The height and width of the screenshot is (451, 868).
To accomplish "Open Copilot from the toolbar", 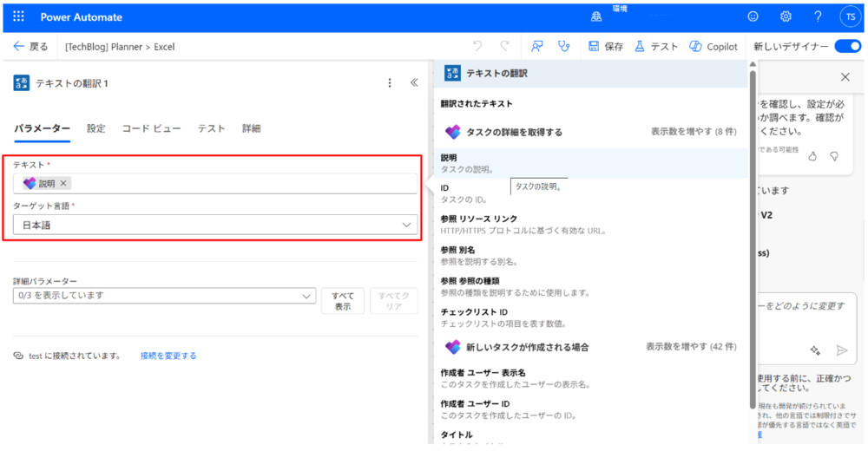I will [713, 47].
